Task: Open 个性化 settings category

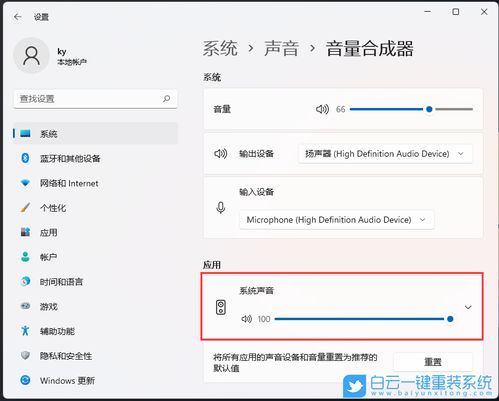Action: click(95, 208)
